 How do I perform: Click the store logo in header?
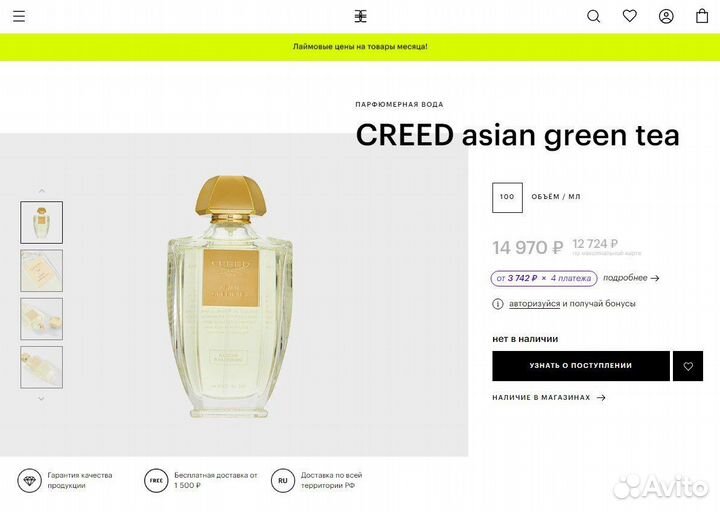tap(360, 17)
